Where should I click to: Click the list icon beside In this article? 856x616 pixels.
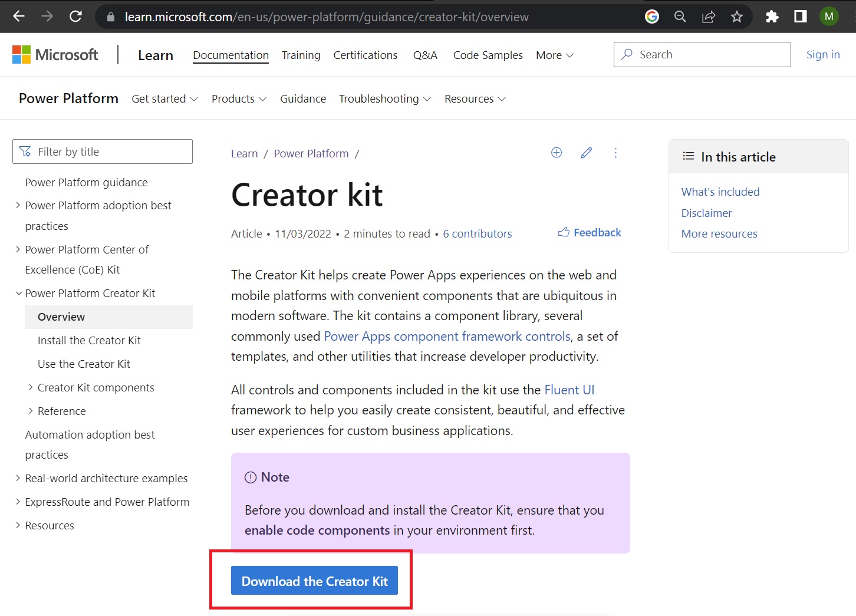pyautogui.click(x=688, y=156)
